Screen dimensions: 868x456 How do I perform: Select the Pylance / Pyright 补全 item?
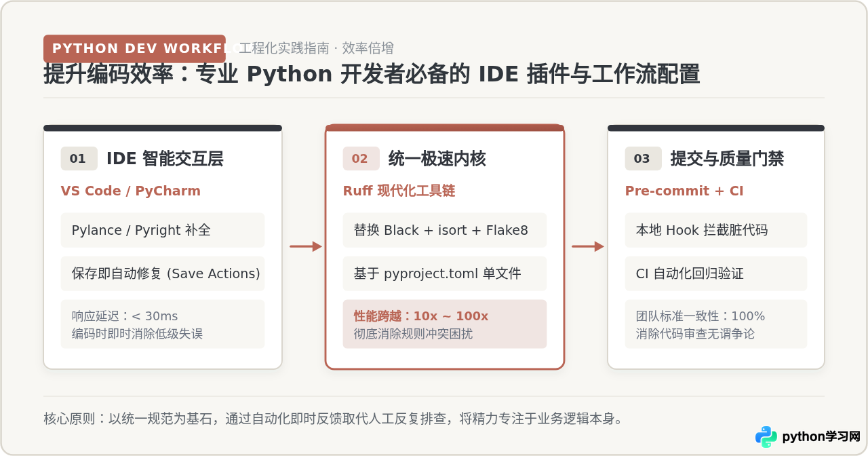coord(163,230)
